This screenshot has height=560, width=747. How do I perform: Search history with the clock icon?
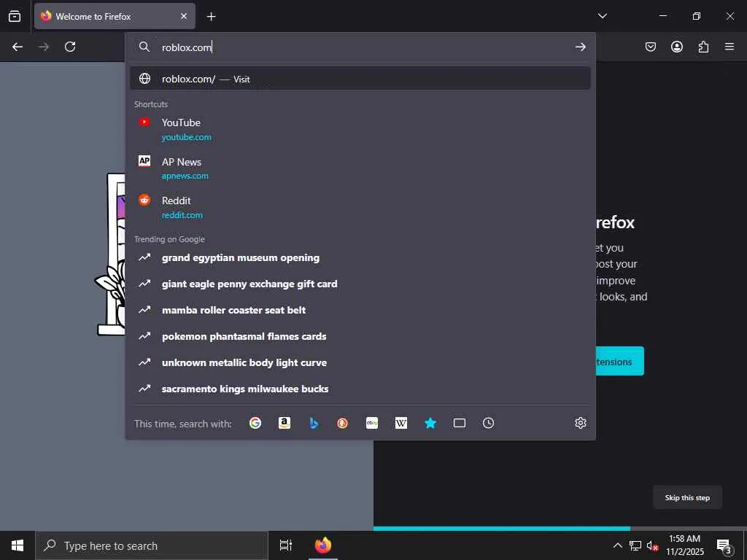488,423
